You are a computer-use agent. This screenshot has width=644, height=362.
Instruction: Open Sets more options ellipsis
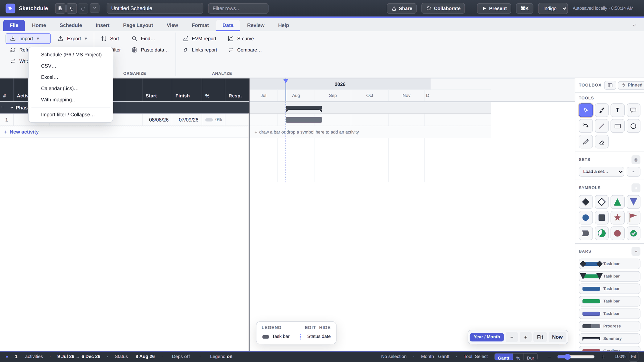(633, 172)
